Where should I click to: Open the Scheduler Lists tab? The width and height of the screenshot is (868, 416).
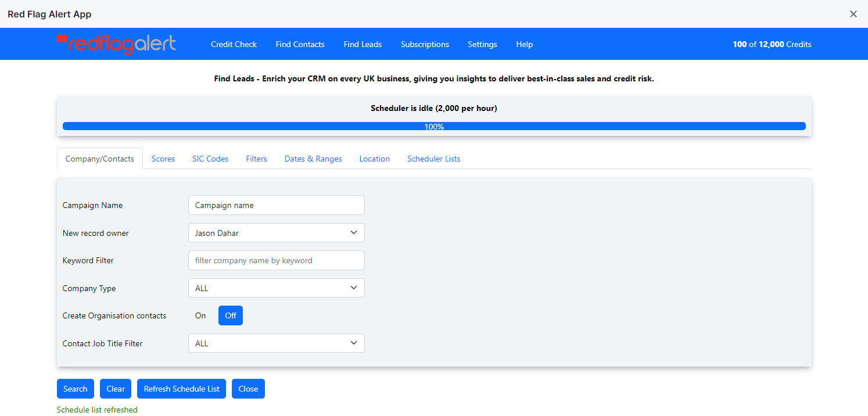(x=433, y=159)
